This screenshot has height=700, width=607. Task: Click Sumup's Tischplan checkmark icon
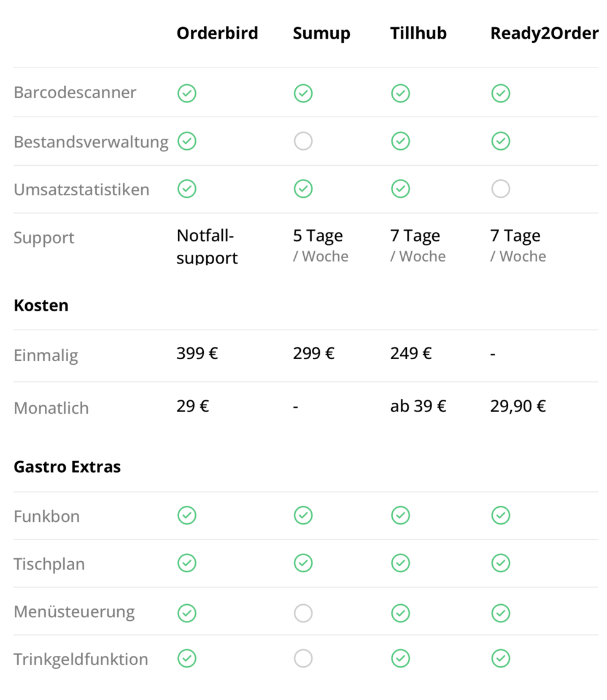tap(303, 563)
